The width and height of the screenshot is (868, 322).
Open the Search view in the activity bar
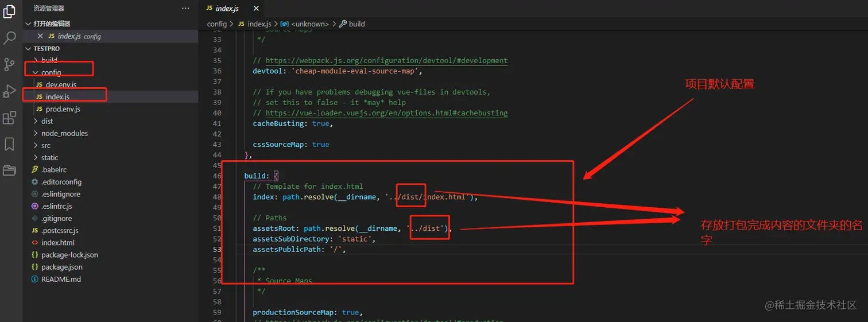coord(9,38)
